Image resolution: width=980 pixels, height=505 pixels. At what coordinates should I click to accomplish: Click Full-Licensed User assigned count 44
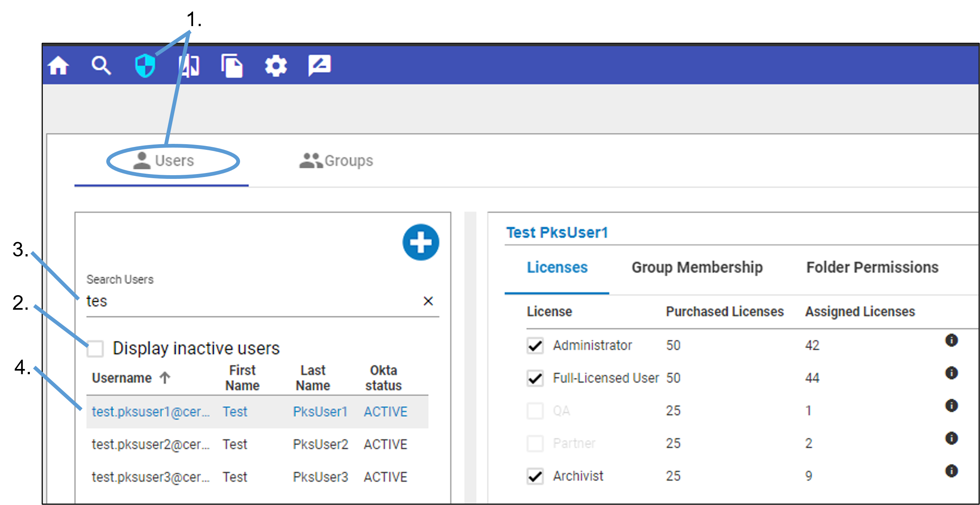tap(812, 378)
